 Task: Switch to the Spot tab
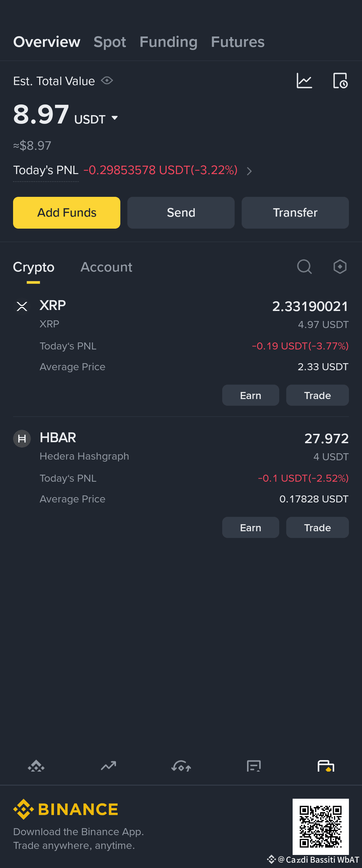110,42
